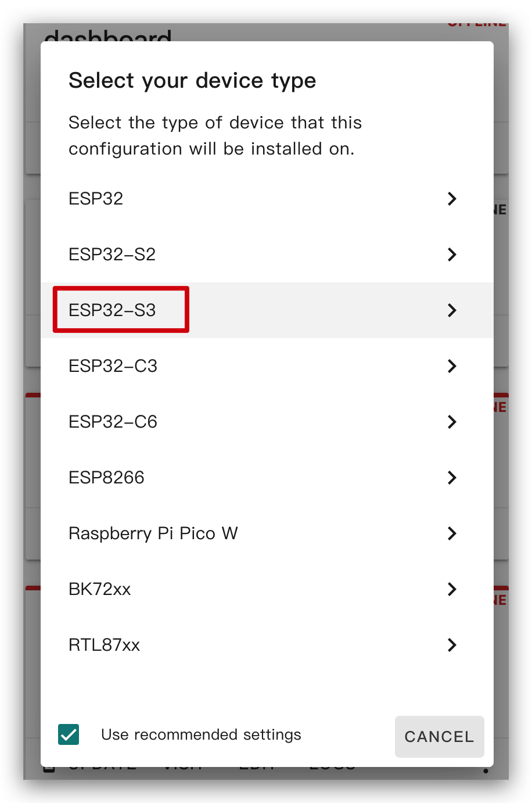Click the chevron arrow beside ESP32-S3
The image size is (532, 803).
452,310
